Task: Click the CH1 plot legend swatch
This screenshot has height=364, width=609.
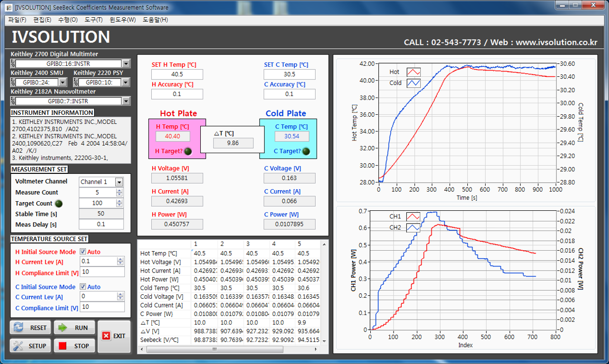Action: point(413,216)
